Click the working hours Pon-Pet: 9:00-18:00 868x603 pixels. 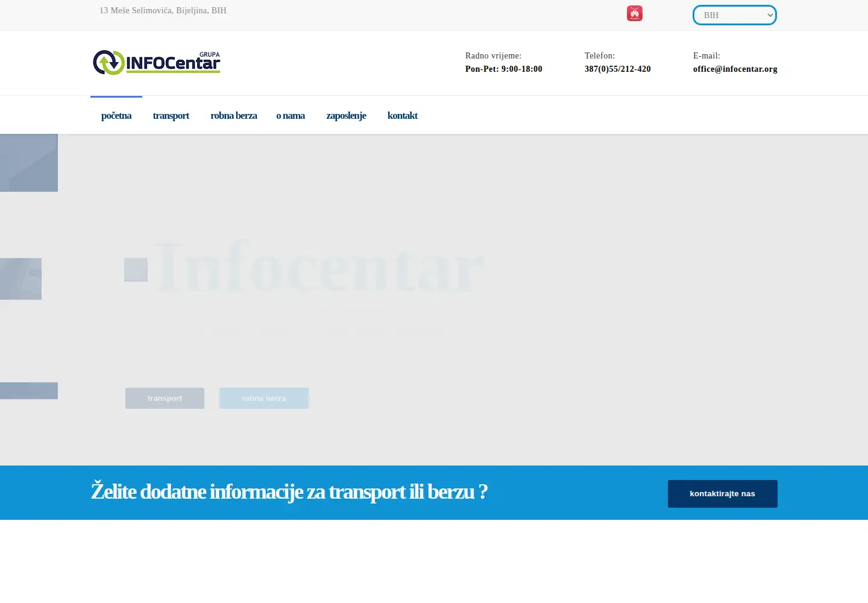pyautogui.click(x=504, y=69)
